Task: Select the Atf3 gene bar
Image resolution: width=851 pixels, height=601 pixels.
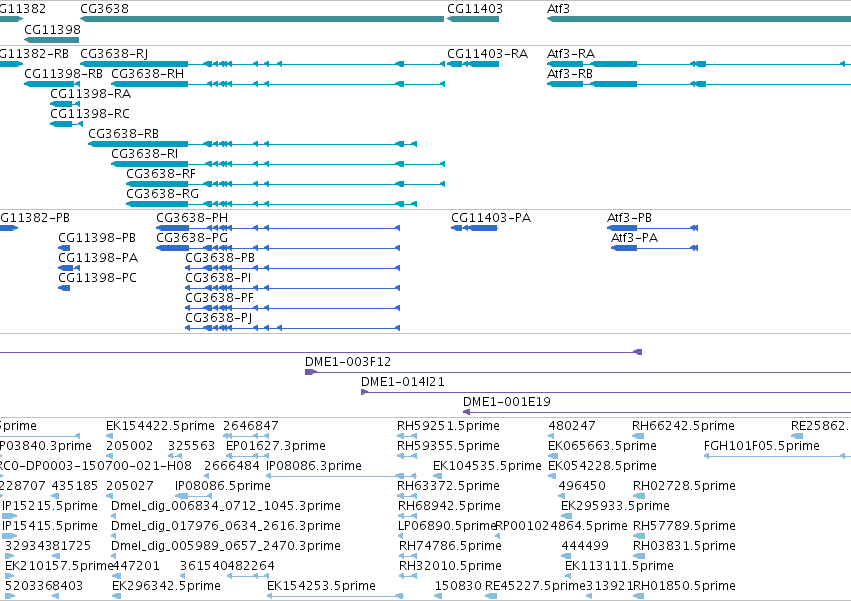Action: tap(699, 19)
